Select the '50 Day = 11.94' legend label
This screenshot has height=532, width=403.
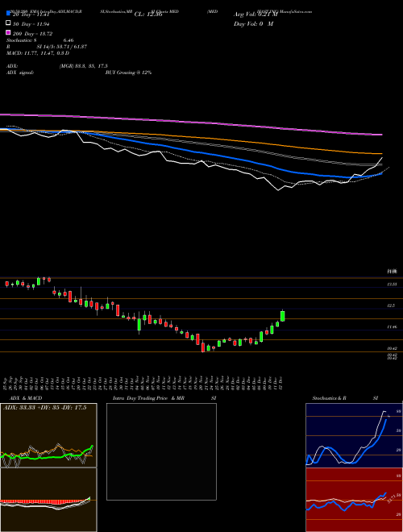[x=33, y=23]
